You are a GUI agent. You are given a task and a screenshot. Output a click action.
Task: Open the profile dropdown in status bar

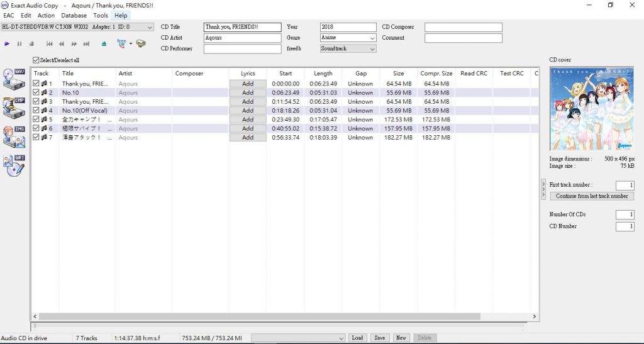(298, 338)
